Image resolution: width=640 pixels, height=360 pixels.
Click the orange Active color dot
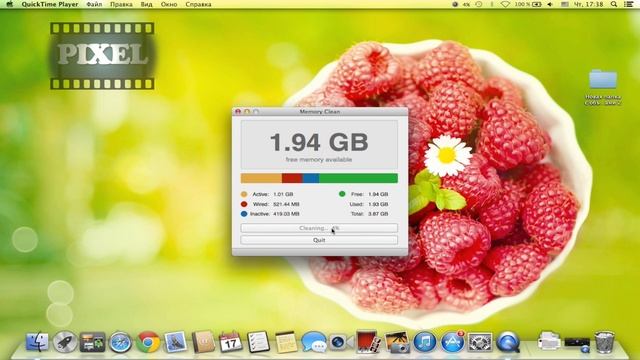[244, 194]
